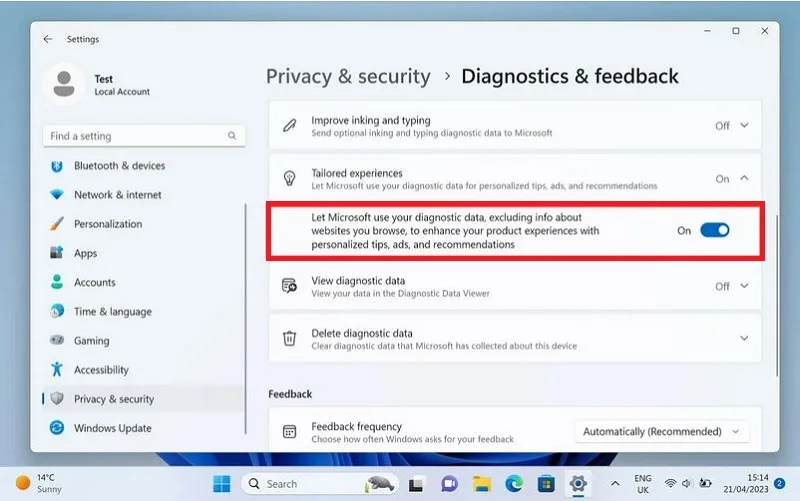Collapse the Tailored experiences section
Screen dimensions: 800x501
744,178
